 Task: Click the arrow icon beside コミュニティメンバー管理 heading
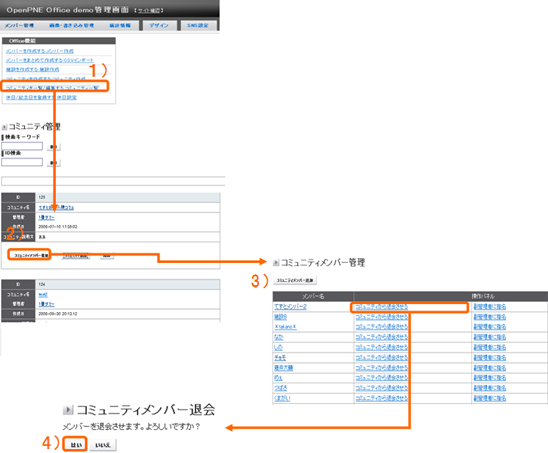pyautogui.click(x=276, y=262)
